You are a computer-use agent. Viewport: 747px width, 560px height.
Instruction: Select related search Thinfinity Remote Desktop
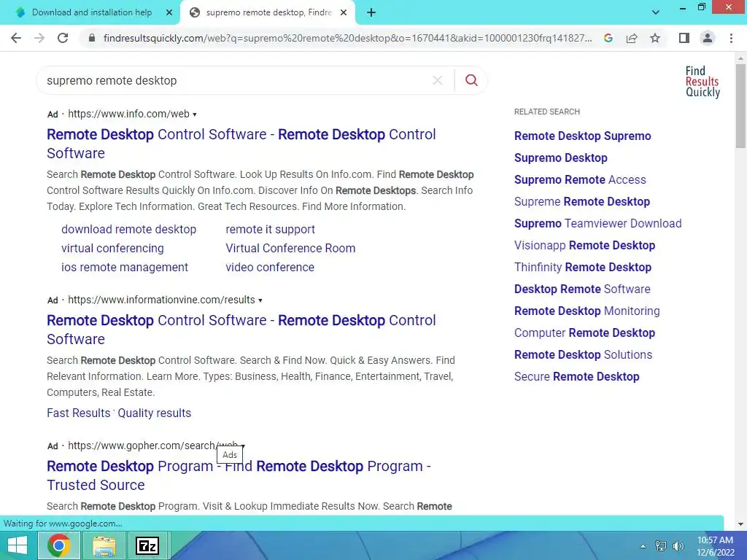click(583, 267)
